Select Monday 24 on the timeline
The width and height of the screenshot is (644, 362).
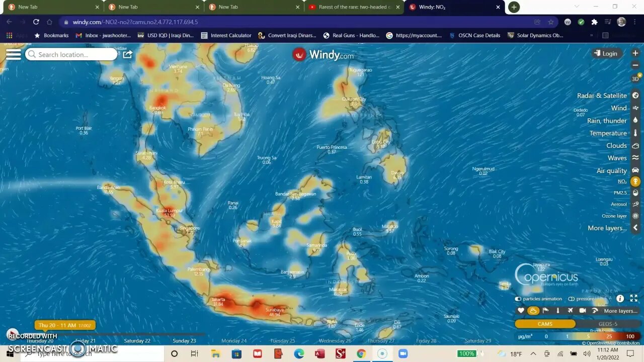point(234,341)
